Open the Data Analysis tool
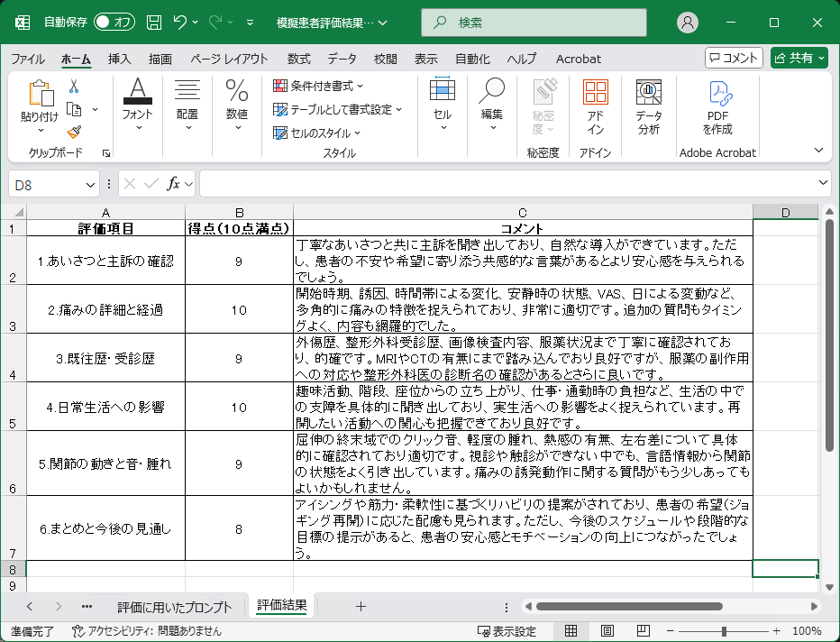 [x=649, y=106]
